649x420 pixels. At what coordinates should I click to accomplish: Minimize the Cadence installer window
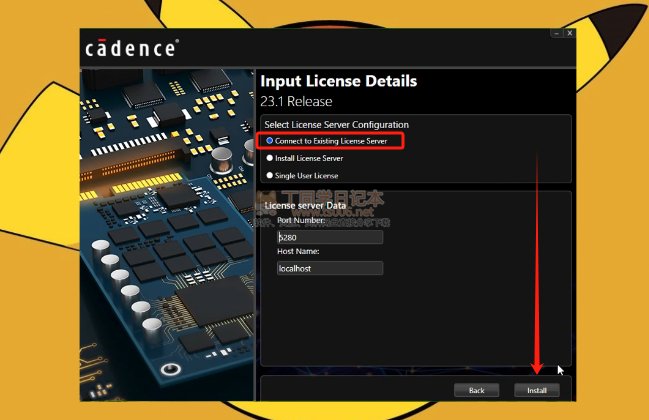pos(556,33)
